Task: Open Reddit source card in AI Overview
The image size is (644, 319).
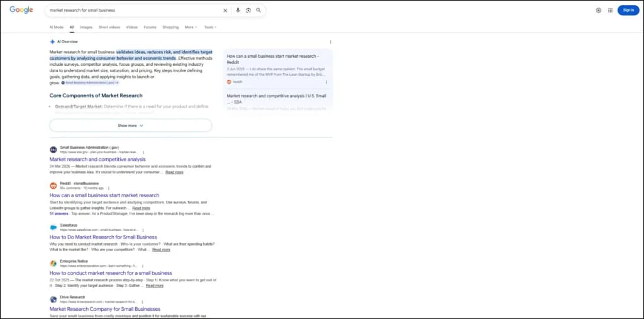Action: (x=278, y=68)
